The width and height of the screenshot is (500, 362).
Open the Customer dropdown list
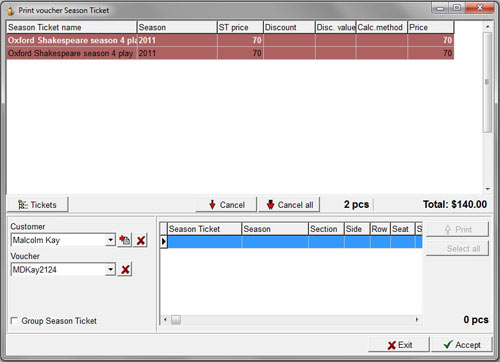(111, 240)
